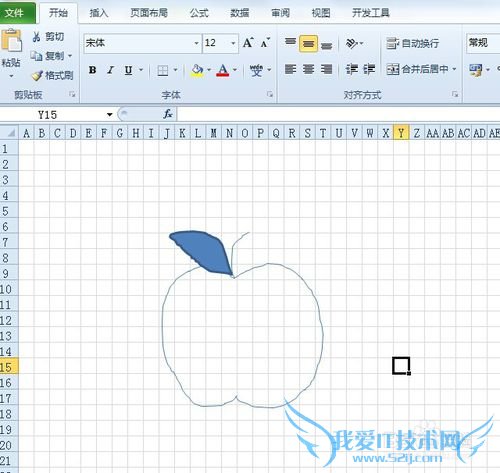
Task: Click the insert function fx icon
Action: [x=168, y=114]
